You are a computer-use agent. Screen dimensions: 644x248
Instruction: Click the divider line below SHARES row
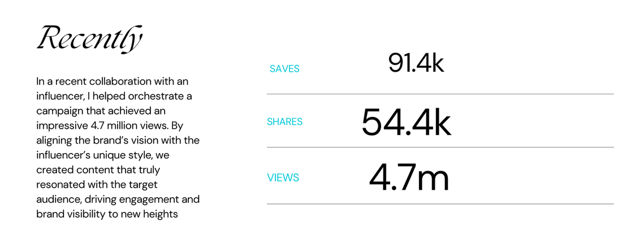click(x=440, y=147)
